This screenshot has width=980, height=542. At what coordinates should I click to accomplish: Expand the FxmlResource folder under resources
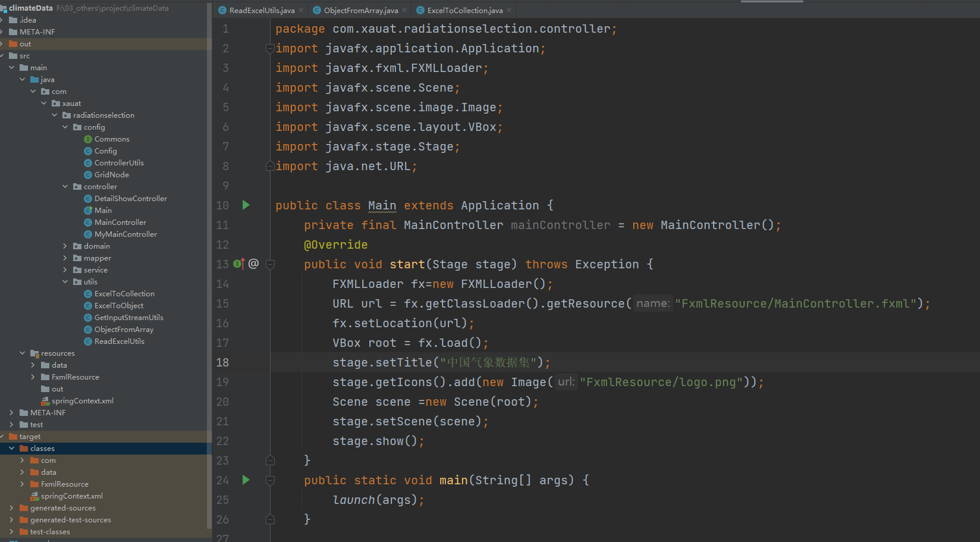click(33, 377)
